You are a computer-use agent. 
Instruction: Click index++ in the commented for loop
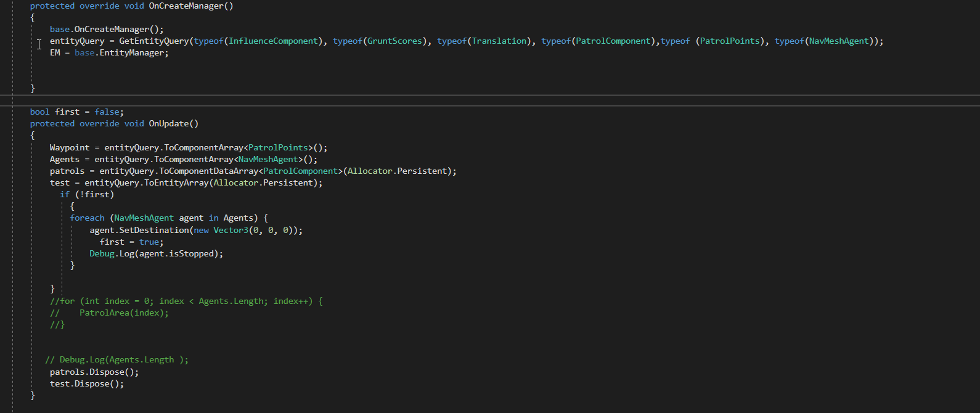point(293,301)
